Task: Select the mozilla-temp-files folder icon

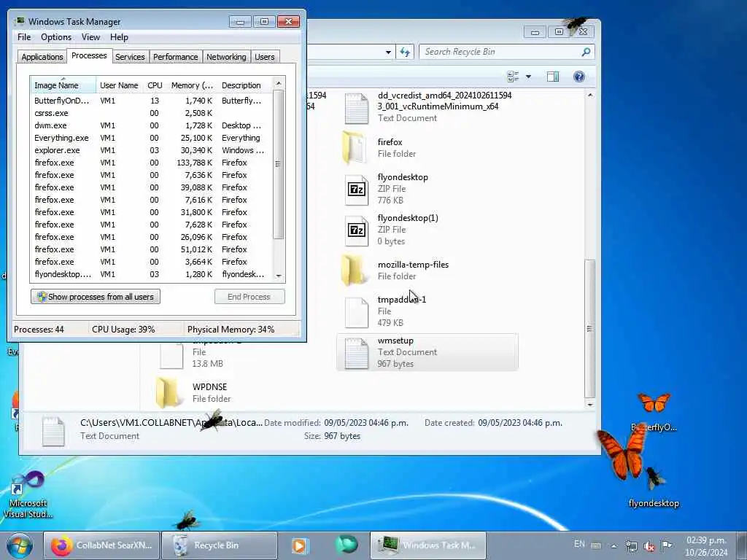Action: click(x=355, y=271)
